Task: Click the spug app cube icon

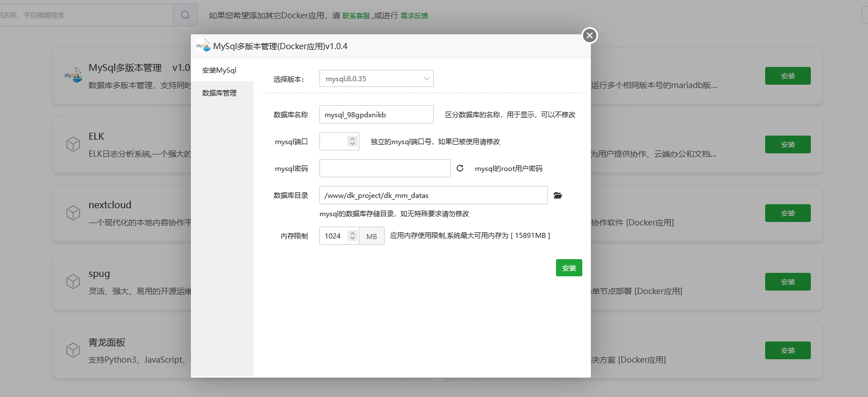Action: (x=73, y=281)
